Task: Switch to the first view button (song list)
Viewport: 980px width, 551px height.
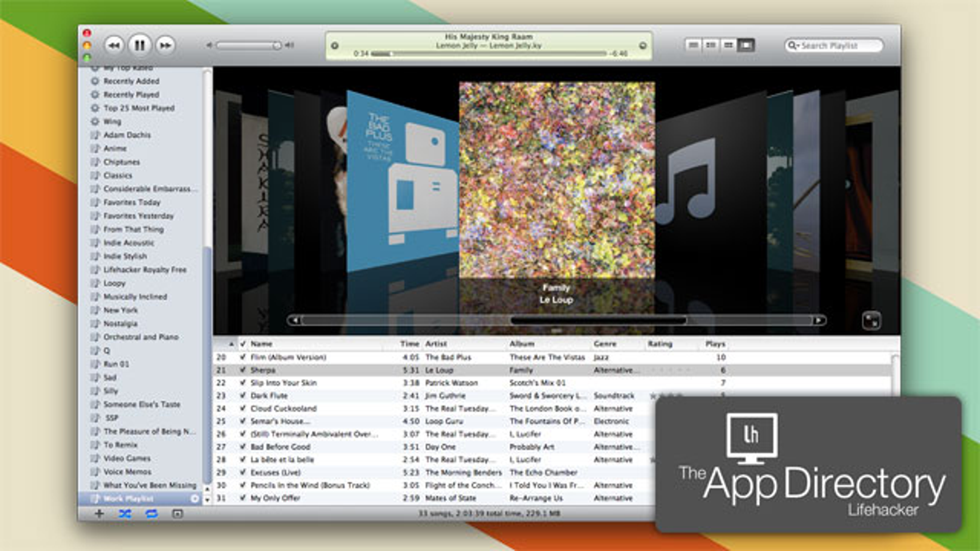Action: click(x=693, y=45)
